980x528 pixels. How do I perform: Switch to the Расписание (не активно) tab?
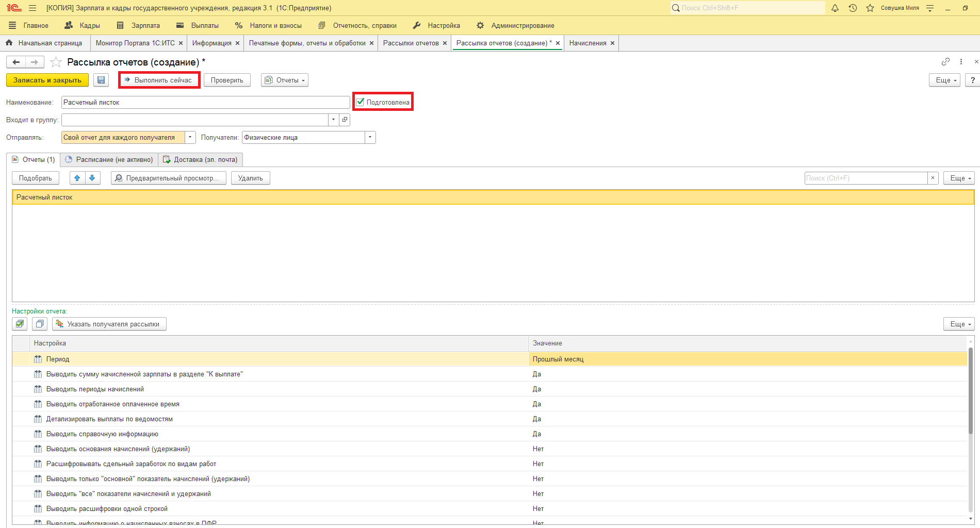109,160
